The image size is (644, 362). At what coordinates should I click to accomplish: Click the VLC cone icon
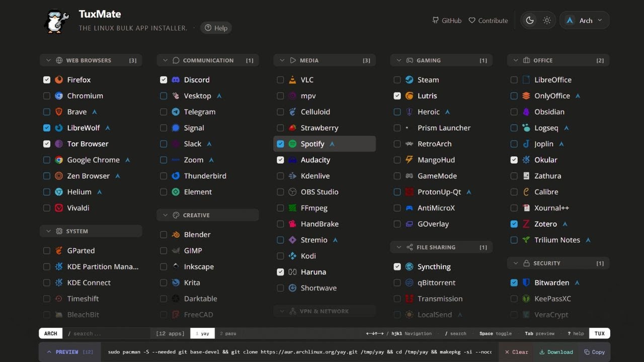point(292,80)
